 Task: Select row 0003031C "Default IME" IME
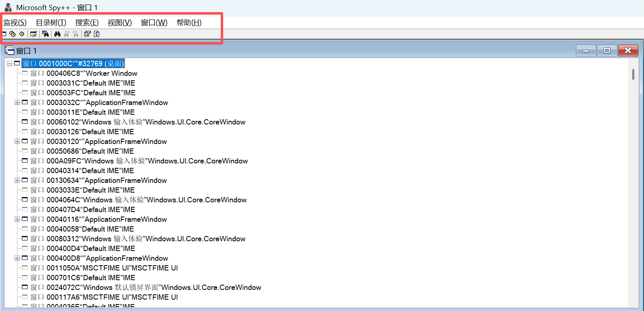[x=83, y=83]
